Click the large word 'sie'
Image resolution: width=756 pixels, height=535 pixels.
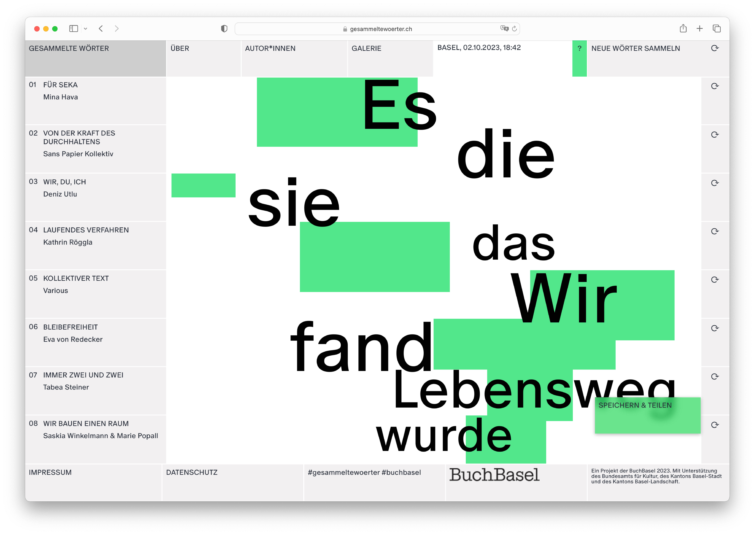pyautogui.click(x=294, y=202)
